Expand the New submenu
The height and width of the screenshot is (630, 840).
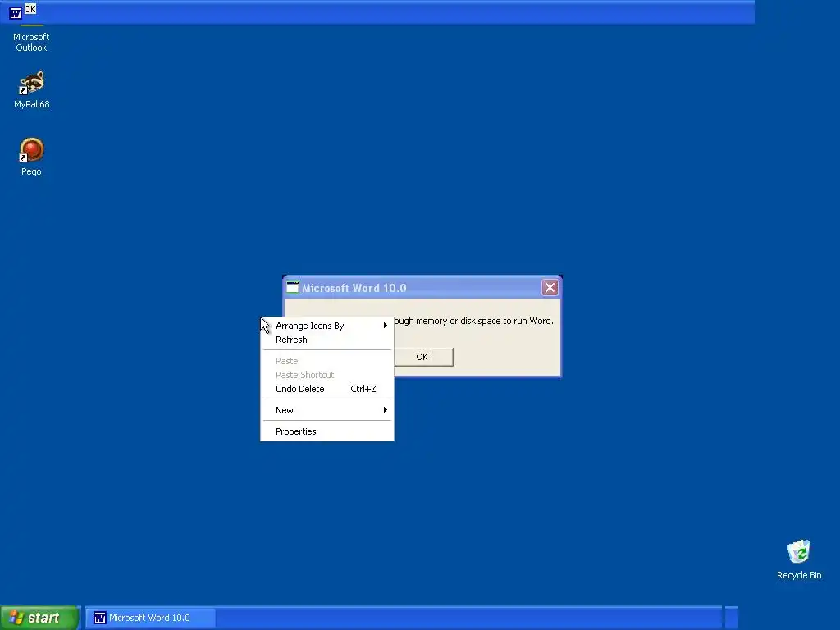[326, 410]
